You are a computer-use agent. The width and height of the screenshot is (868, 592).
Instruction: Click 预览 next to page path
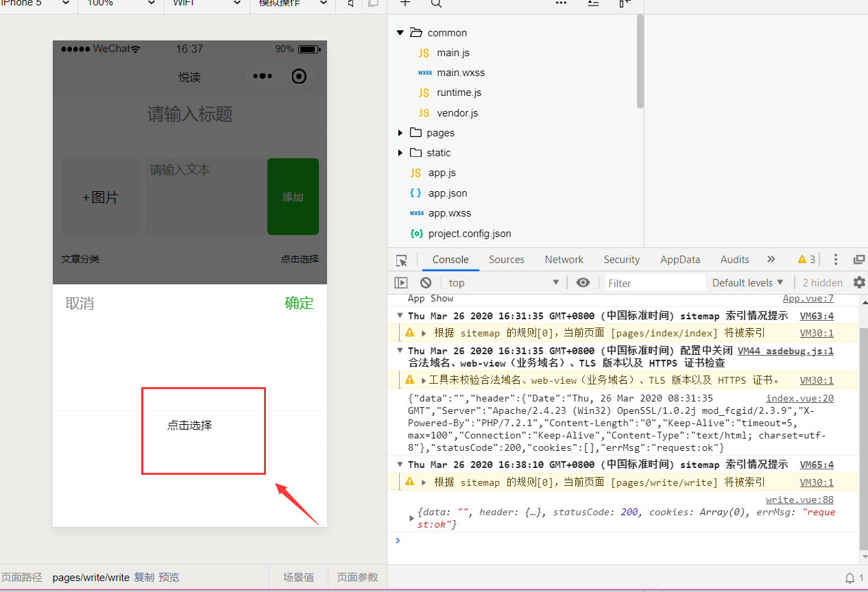pyautogui.click(x=169, y=578)
